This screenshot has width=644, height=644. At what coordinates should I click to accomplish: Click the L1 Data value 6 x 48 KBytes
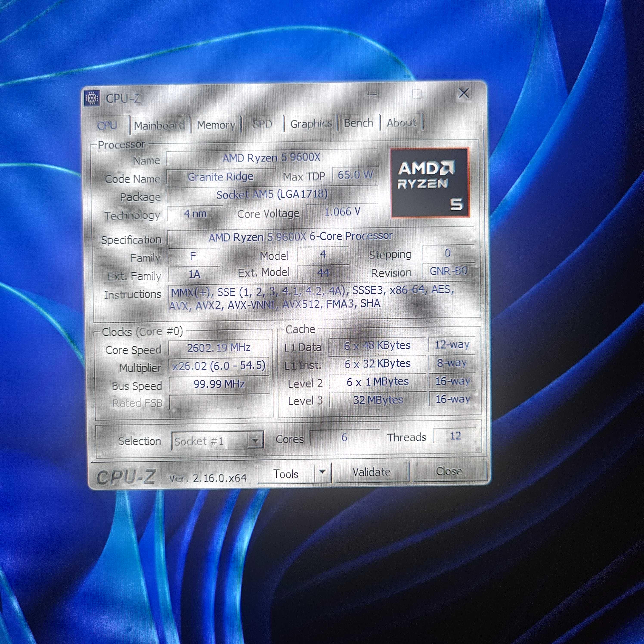coord(377,346)
